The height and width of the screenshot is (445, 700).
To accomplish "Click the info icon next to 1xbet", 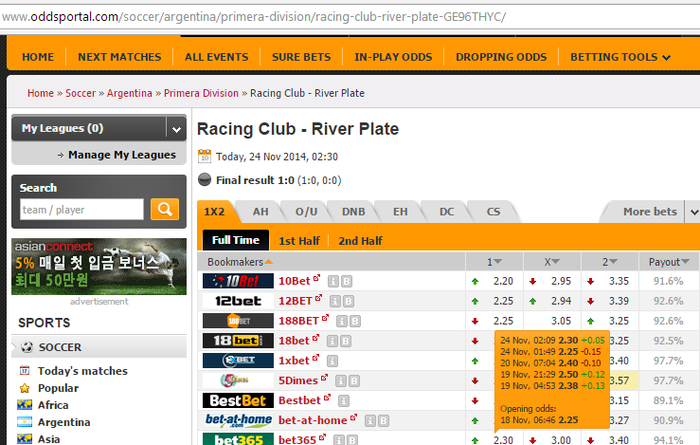I will tap(332, 361).
